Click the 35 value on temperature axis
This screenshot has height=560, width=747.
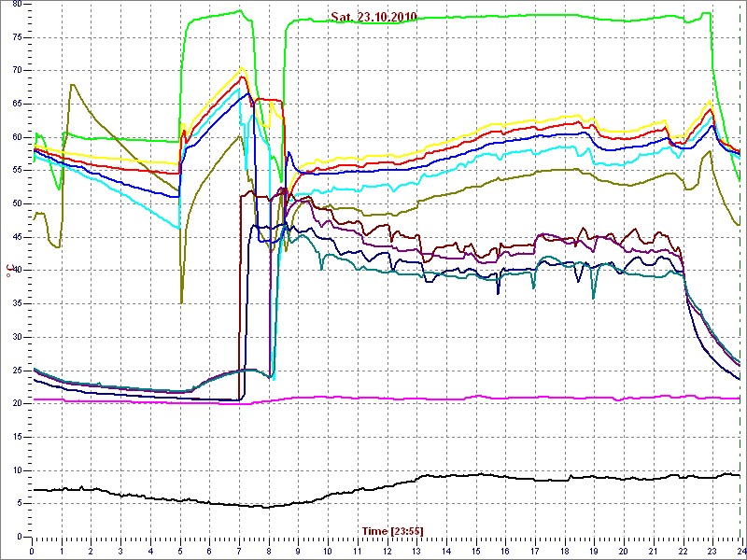[x=17, y=304]
